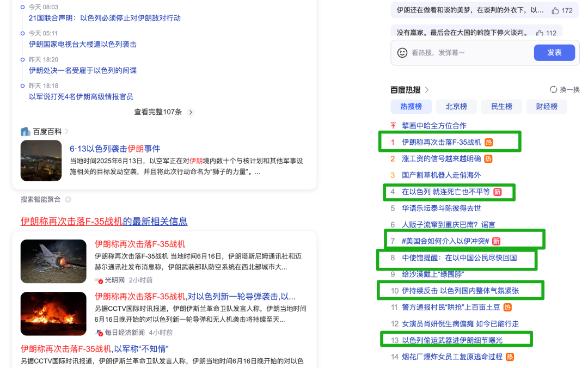Click the 换一换 text button
The width and height of the screenshot is (588, 368).
(569, 90)
